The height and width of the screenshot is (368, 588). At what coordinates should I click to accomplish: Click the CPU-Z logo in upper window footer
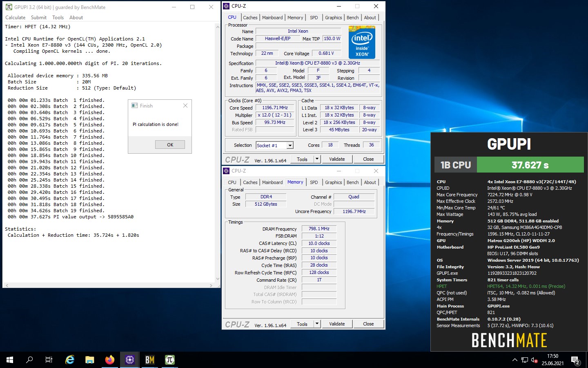[x=237, y=159]
